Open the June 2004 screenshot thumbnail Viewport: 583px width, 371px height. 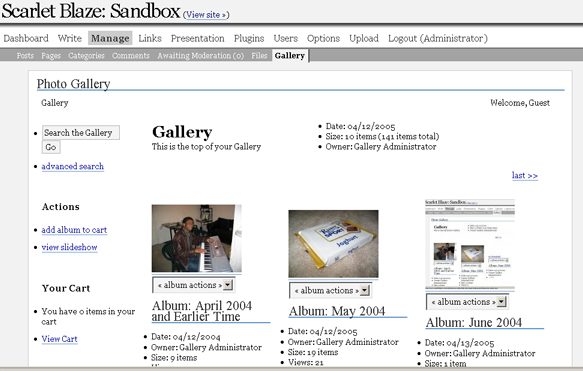[470, 245]
